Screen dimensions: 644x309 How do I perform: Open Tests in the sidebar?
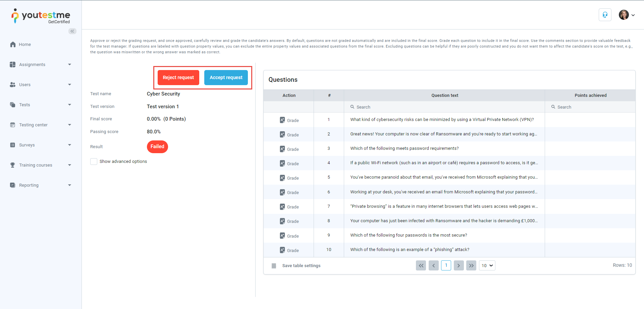point(24,105)
